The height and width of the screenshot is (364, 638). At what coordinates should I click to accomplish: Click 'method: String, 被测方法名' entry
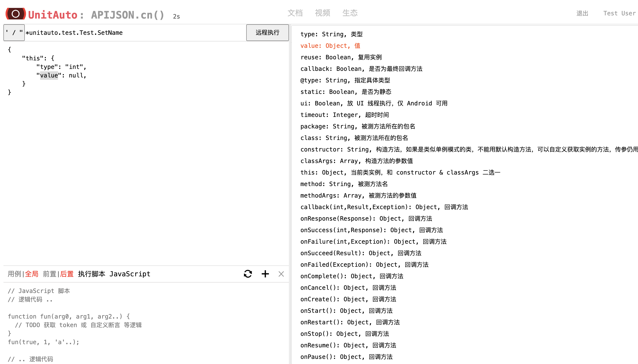(x=344, y=184)
